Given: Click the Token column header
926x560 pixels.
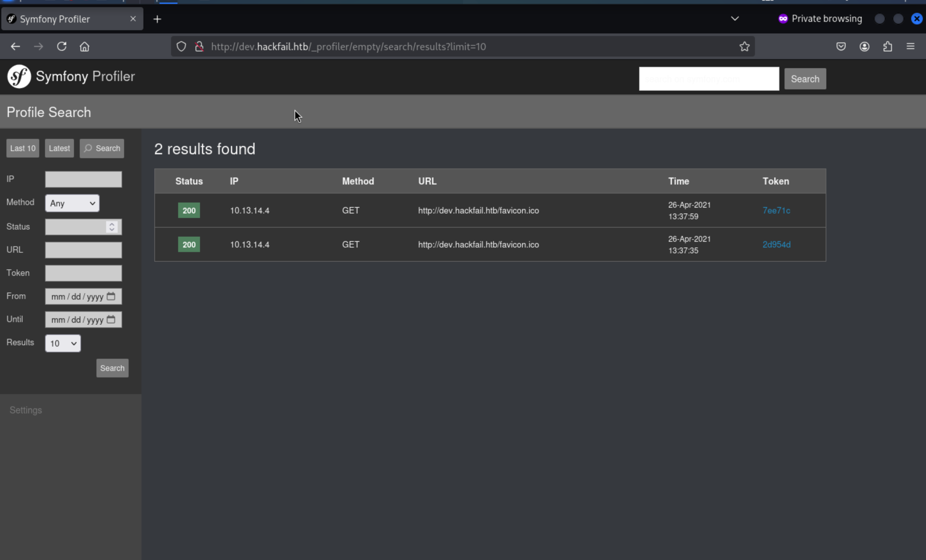Looking at the screenshot, I should pyautogui.click(x=776, y=181).
